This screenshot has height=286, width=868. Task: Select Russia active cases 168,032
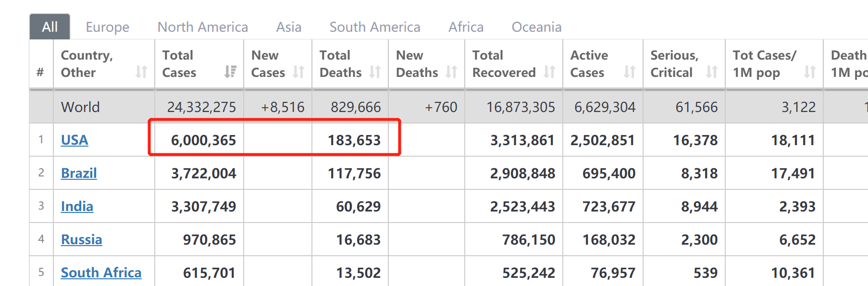pos(609,239)
